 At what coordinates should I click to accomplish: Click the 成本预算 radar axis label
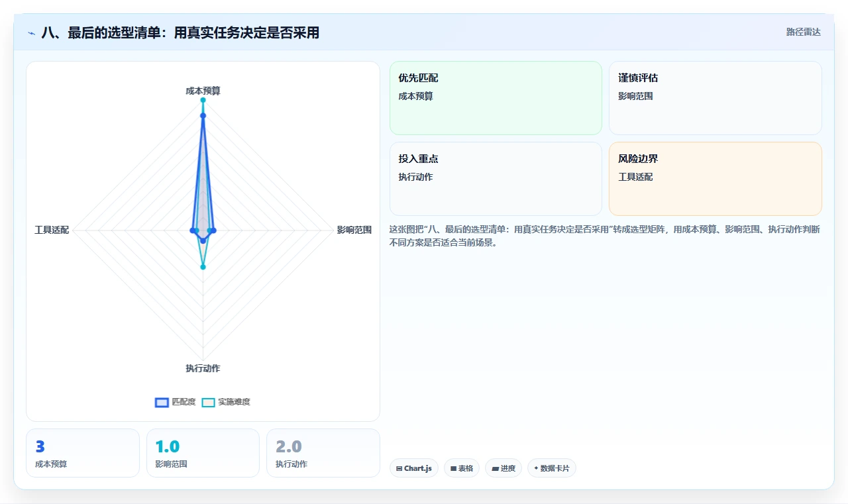coord(203,91)
